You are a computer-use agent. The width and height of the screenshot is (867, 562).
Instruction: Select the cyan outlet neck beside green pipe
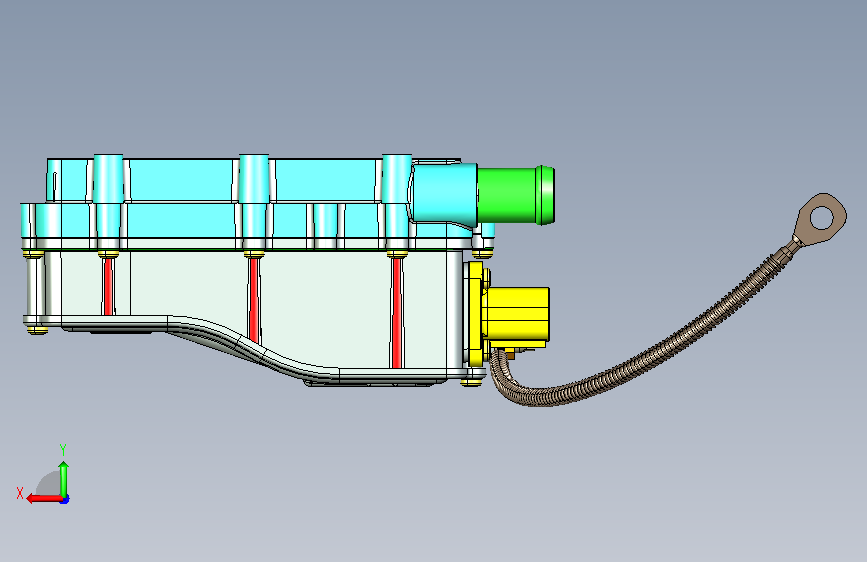click(444, 194)
